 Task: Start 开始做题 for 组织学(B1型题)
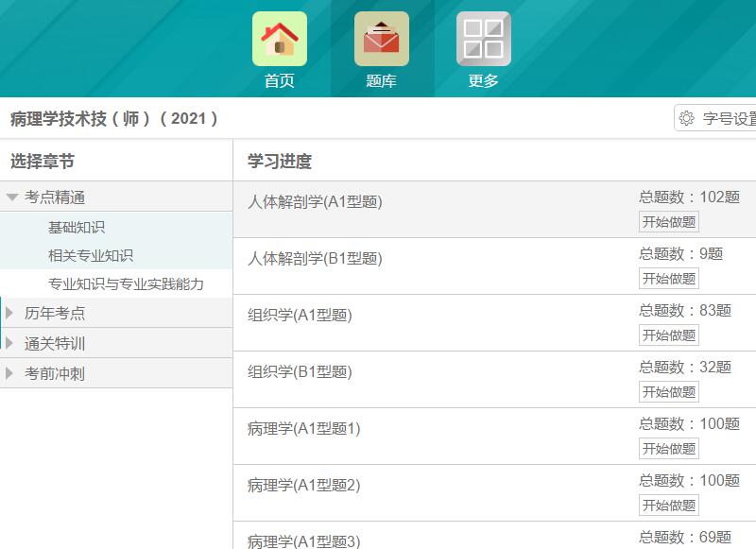click(669, 392)
